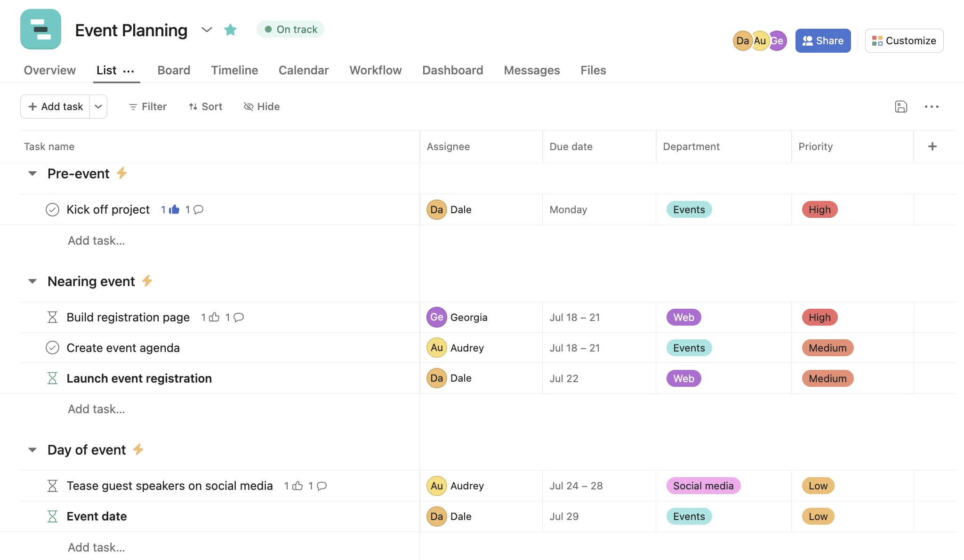Image resolution: width=964 pixels, height=560 pixels.
Task: Toggle collapse Pre-event section
Action: [x=32, y=173]
